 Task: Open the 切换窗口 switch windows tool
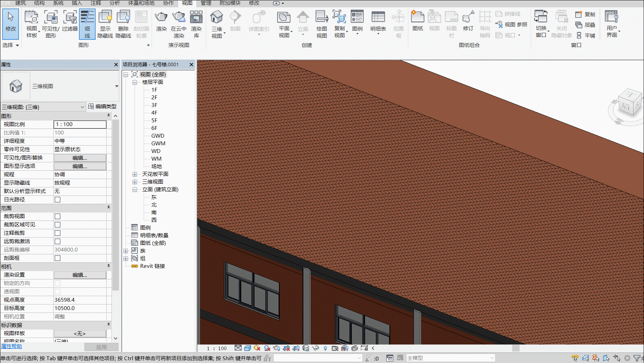[x=541, y=24]
